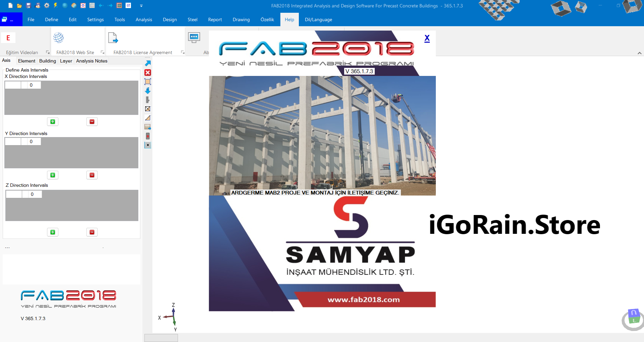The width and height of the screenshot is (644, 342).
Task: Close the splash screen using the X link
Action: click(x=427, y=38)
